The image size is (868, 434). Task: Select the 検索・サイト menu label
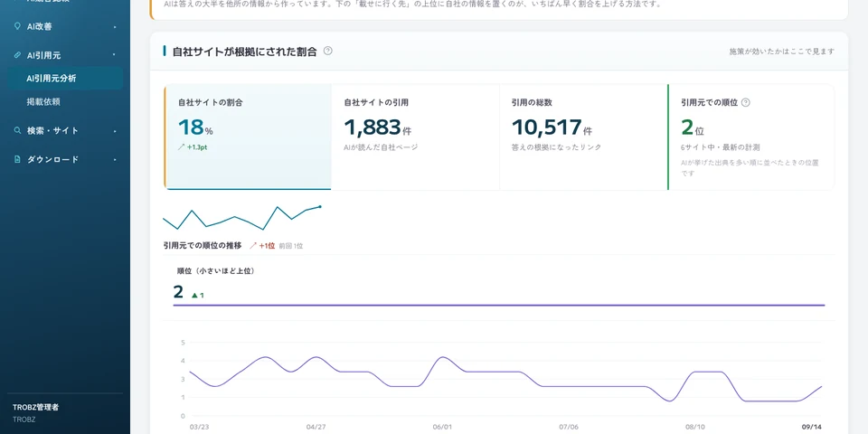tap(52, 130)
